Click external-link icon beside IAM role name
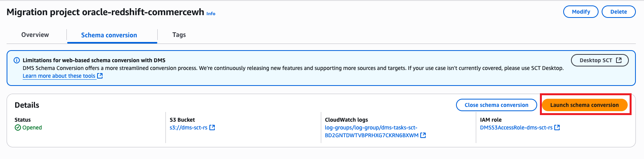The height and width of the screenshot is (159, 644). tap(557, 128)
